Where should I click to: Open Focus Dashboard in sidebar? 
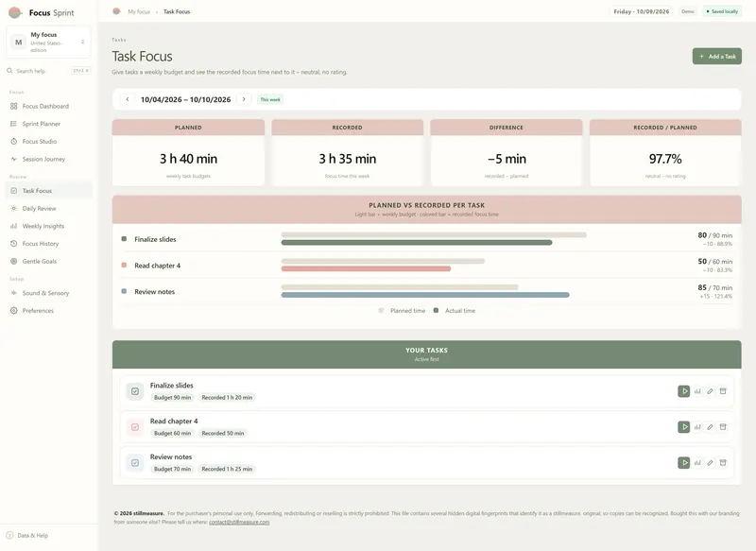point(49,106)
